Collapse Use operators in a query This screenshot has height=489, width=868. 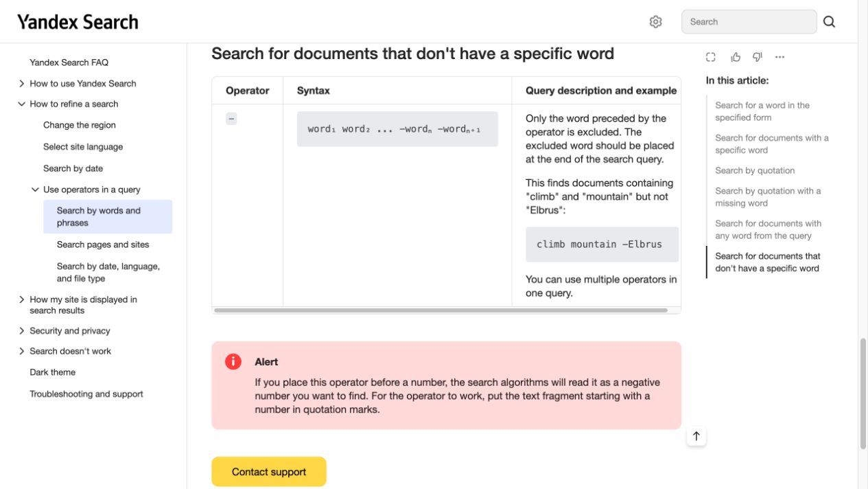pos(35,190)
